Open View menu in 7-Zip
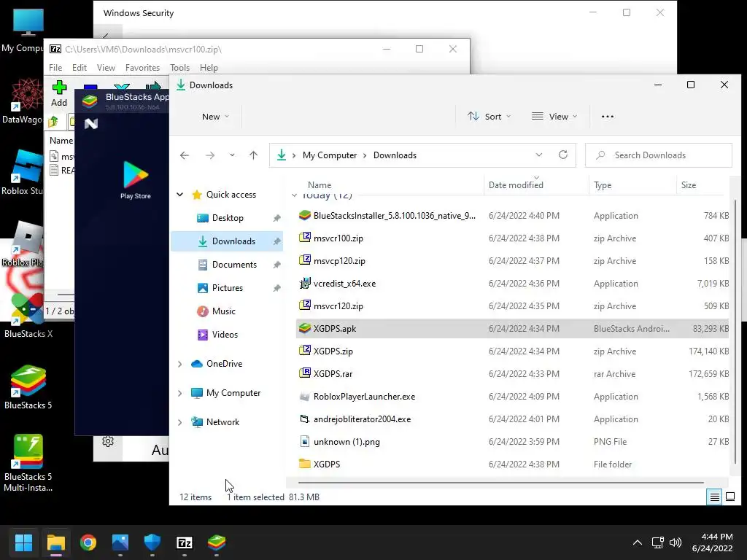 pos(106,68)
